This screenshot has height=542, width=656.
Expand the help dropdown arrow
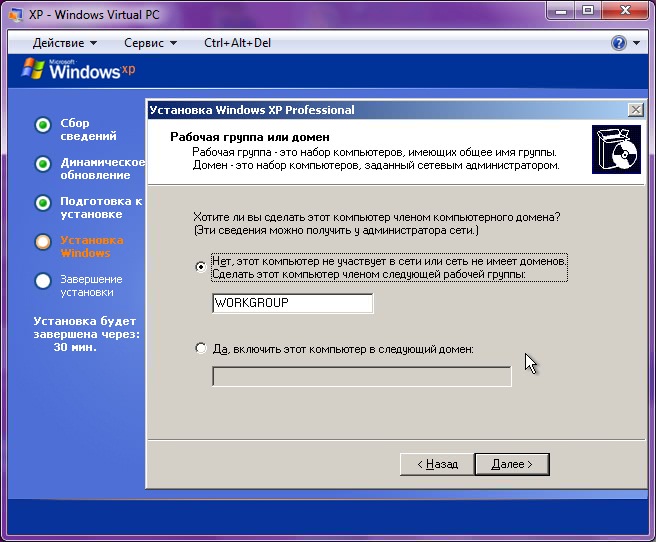click(x=636, y=43)
